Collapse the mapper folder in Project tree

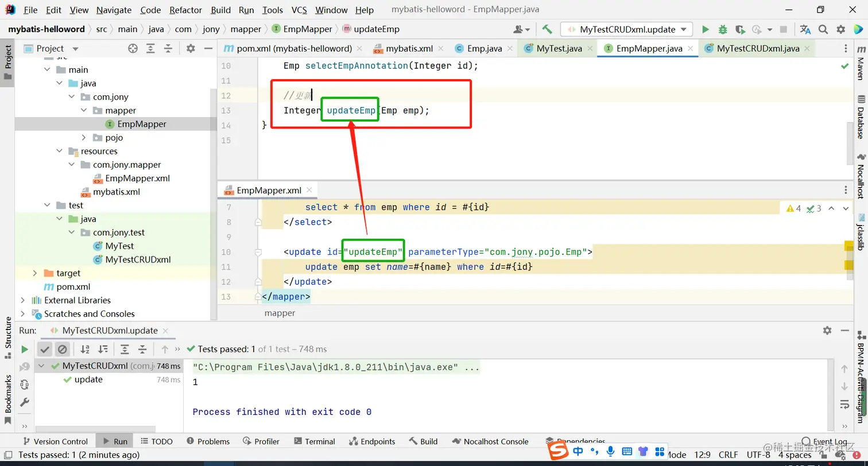click(84, 111)
